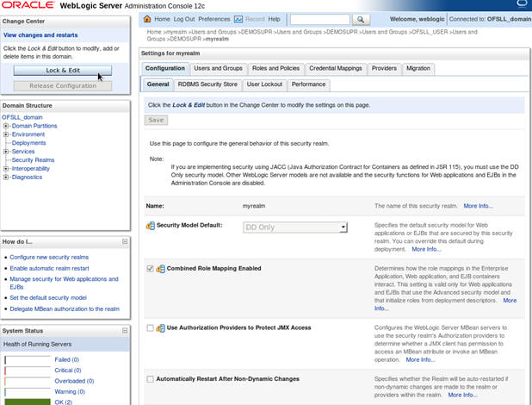Open the Help link
The image size is (532, 405).
pyautogui.click(x=274, y=19)
